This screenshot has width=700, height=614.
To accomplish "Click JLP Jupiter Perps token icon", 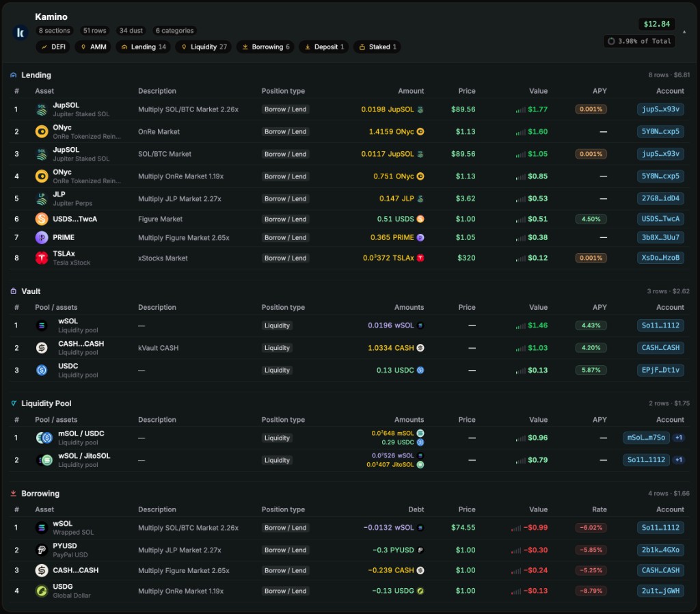I will (42, 199).
